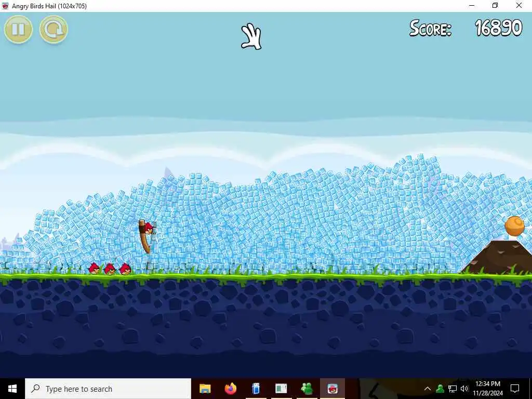Click the 16890 score value

498,28
